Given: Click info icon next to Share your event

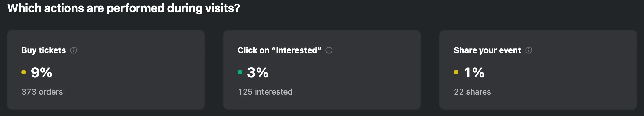Looking at the screenshot, I should tap(529, 50).
